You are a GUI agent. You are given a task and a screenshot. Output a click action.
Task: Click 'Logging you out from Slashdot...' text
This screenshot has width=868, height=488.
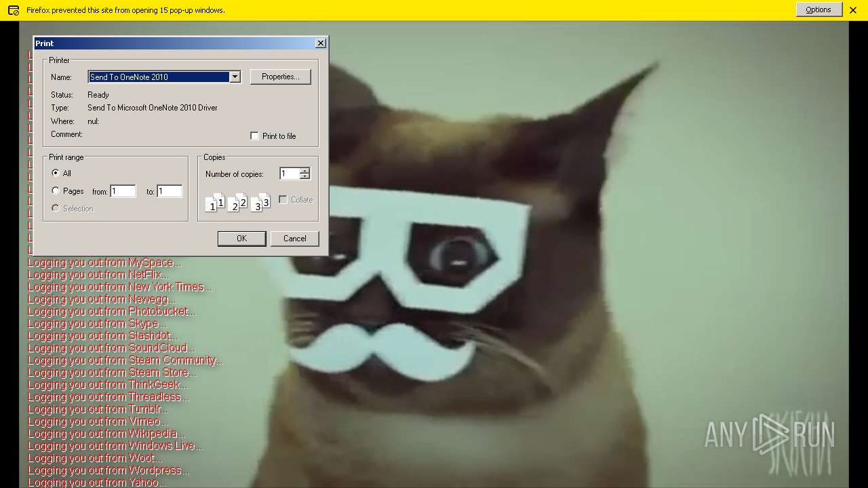pos(102,335)
